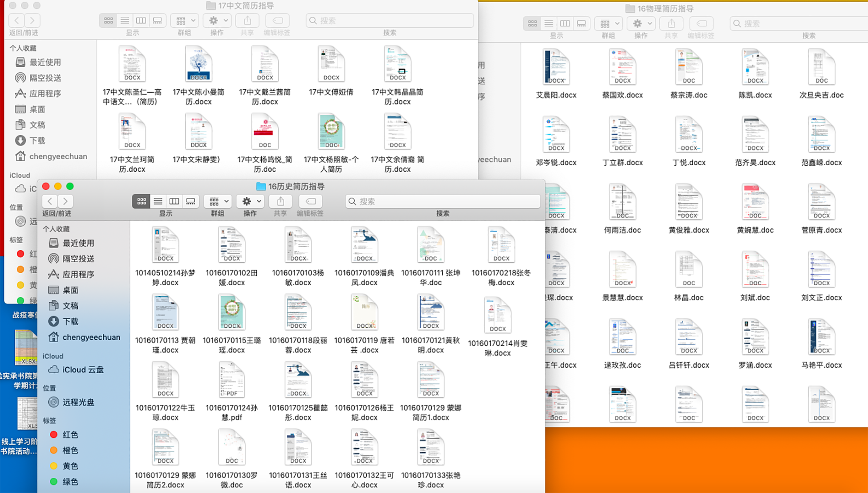This screenshot has width=868, height=493.
Task: Select the red (红色) tag in sidebar
Action: [x=70, y=434]
